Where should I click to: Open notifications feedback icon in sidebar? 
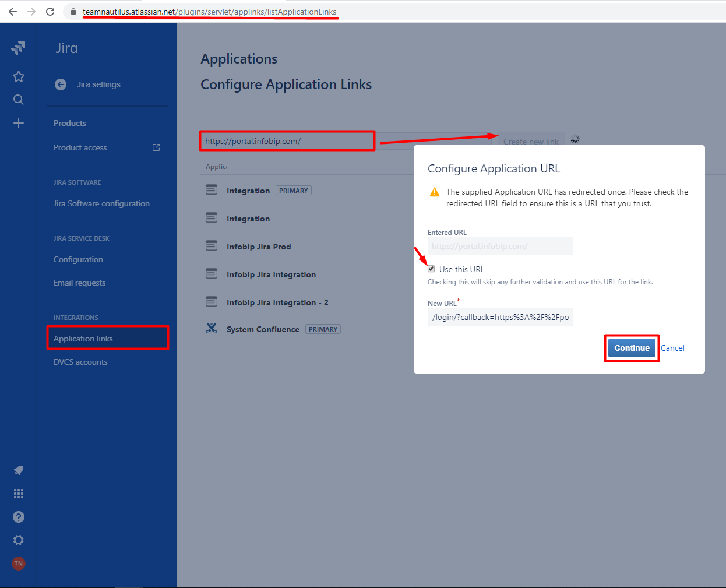pos(19,470)
